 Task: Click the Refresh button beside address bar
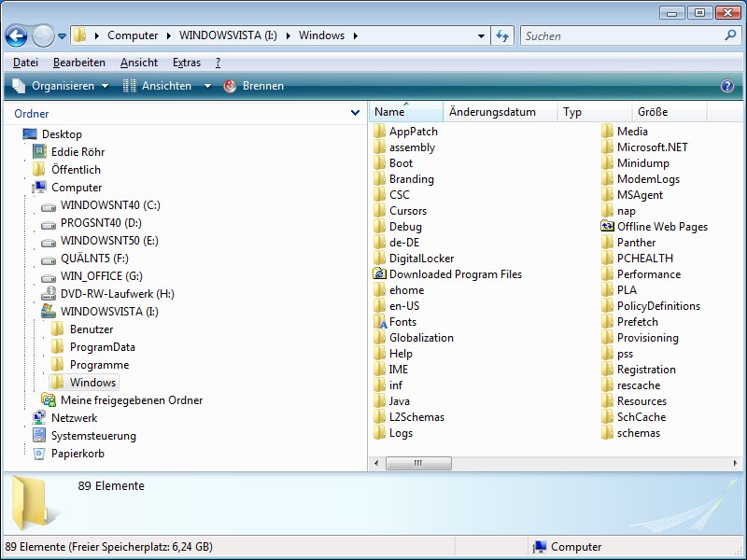click(502, 35)
